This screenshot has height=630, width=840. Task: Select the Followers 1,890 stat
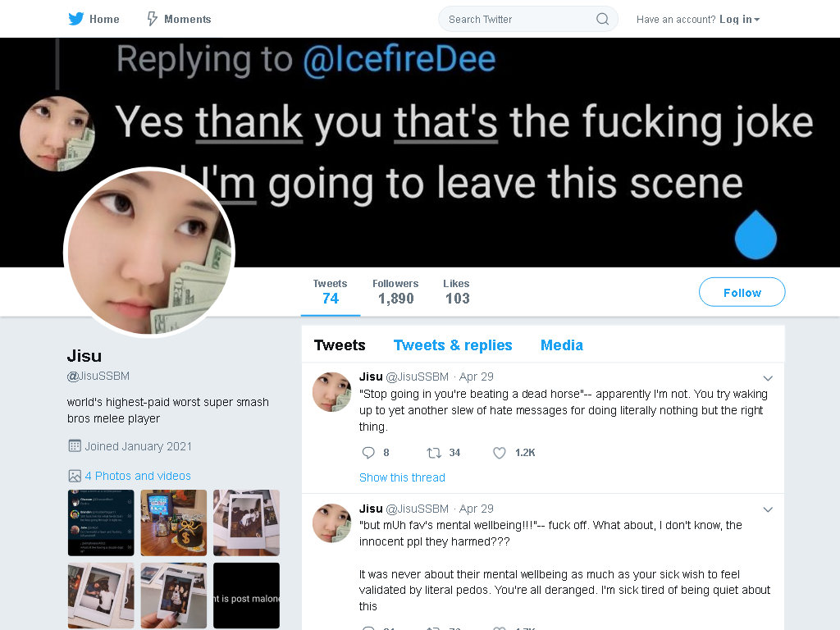click(x=395, y=292)
